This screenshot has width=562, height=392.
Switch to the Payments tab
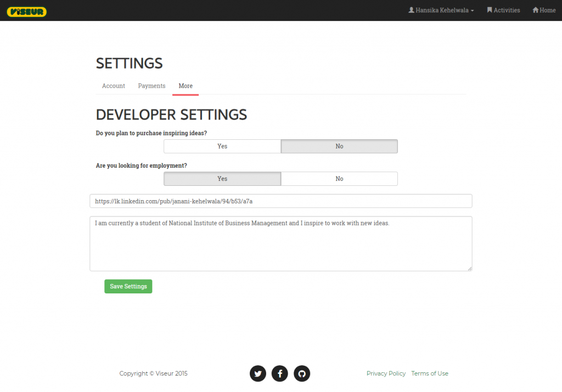tap(151, 86)
